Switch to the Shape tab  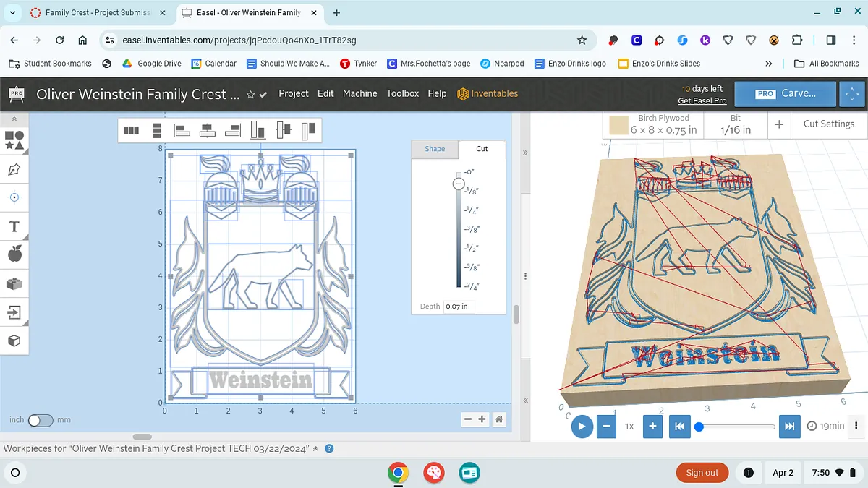click(435, 149)
